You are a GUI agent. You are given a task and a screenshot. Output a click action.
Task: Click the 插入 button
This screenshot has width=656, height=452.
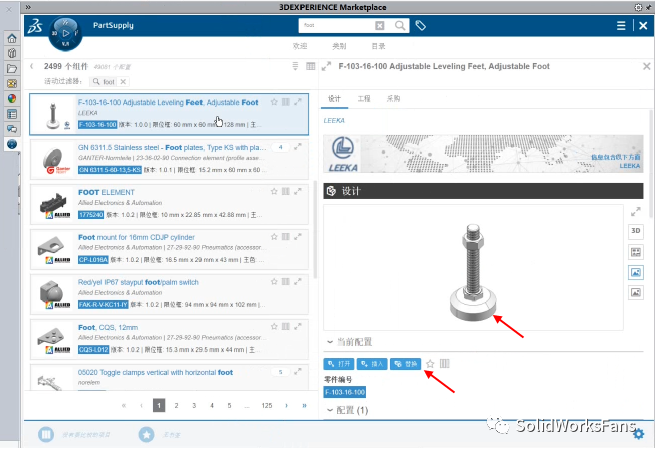coord(372,364)
